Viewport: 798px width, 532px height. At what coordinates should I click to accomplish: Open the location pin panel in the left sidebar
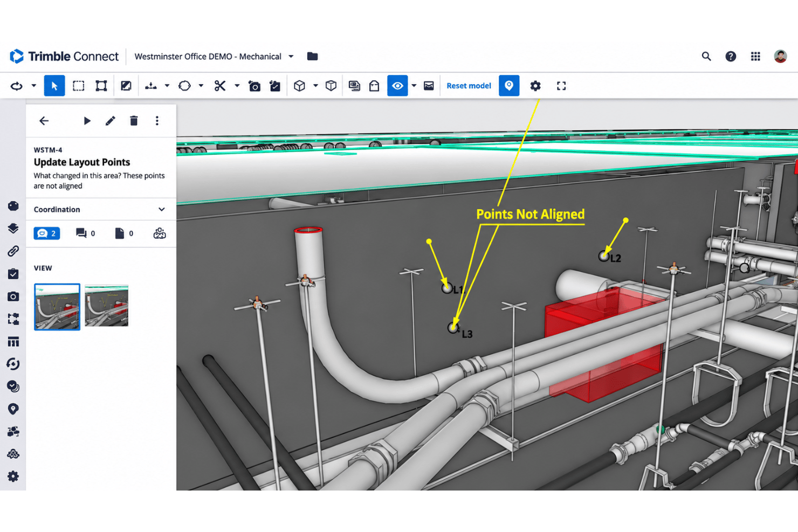coord(13,409)
